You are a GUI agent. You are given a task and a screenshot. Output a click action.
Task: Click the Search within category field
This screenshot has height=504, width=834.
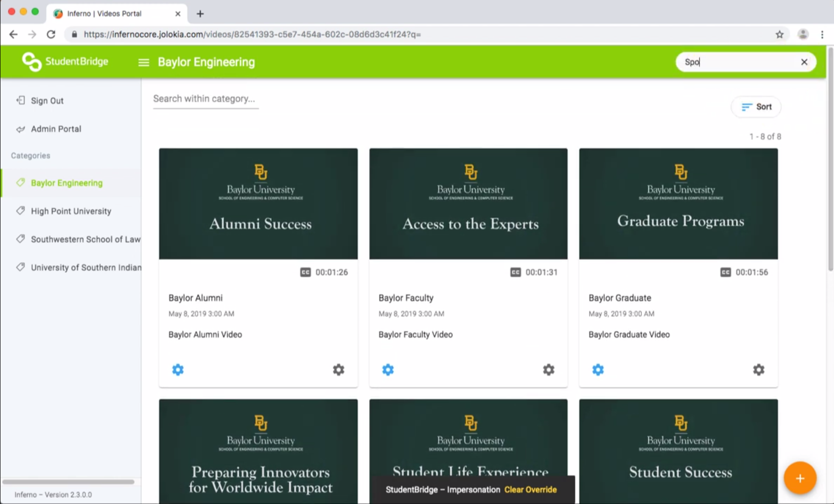tap(206, 99)
